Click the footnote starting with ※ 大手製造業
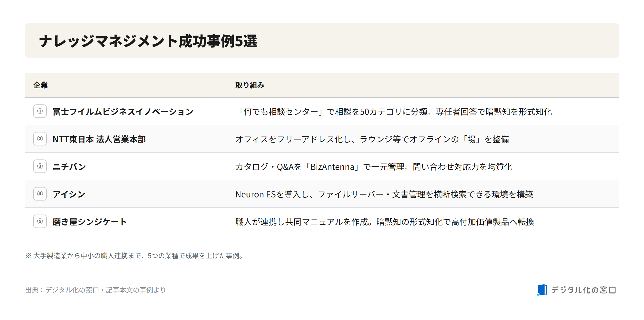The width and height of the screenshot is (644, 320). [x=135, y=256]
